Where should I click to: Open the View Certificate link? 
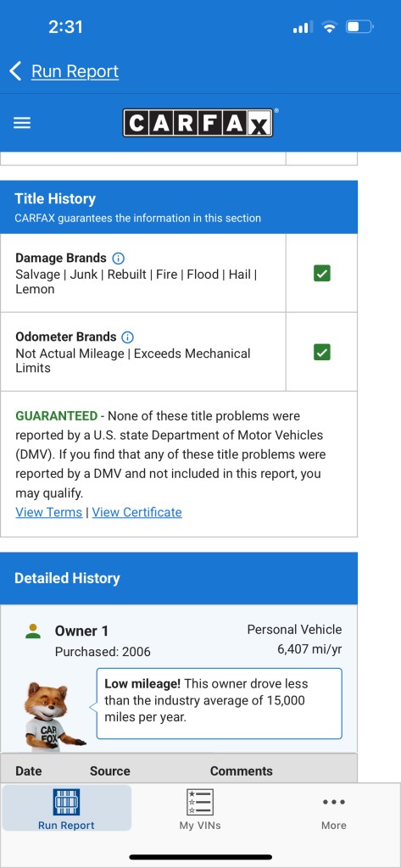(x=136, y=512)
